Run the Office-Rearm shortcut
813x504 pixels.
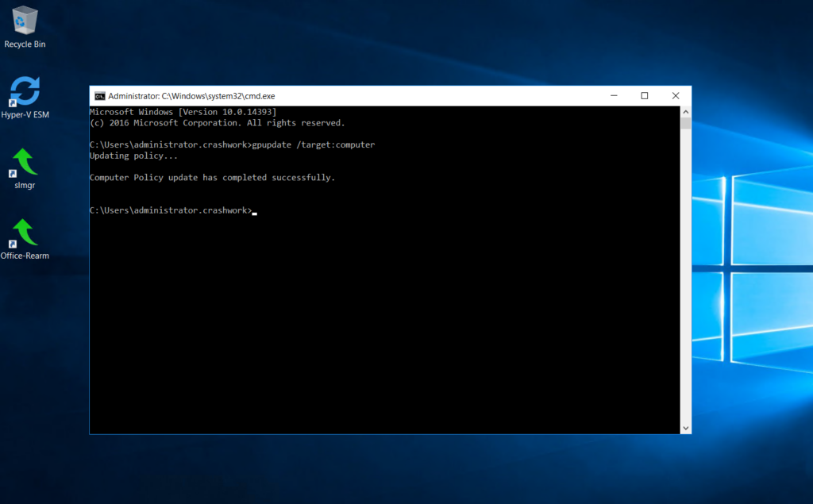(24, 234)
